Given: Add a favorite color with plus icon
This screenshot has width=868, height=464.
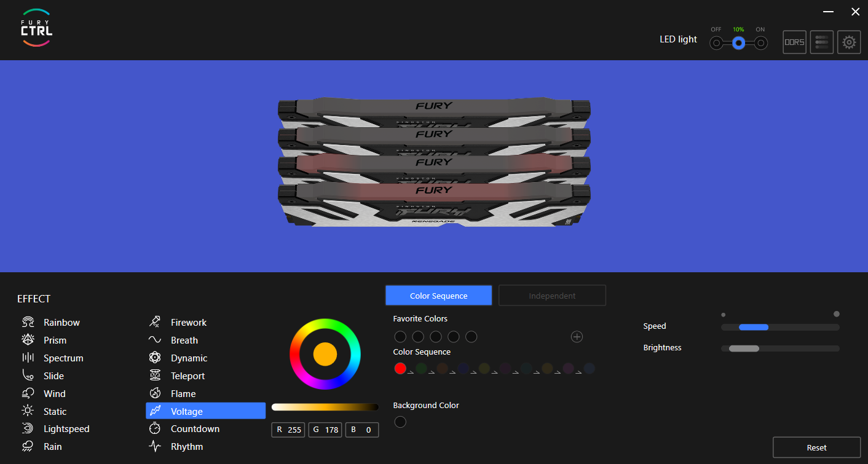Looking at the screenshot, I should 577,337.
